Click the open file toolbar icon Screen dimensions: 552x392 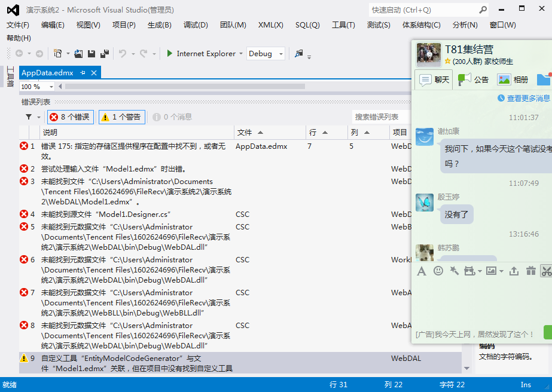78,54
